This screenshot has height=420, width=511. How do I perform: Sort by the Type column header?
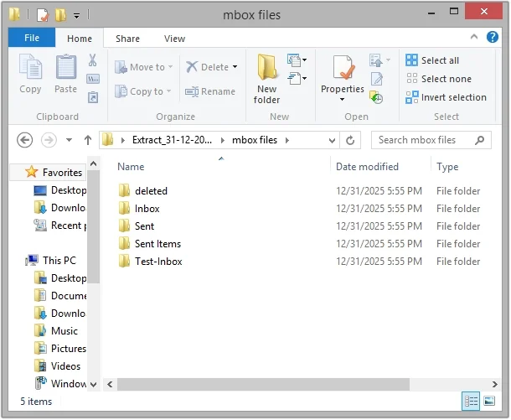tap(447, 167)
